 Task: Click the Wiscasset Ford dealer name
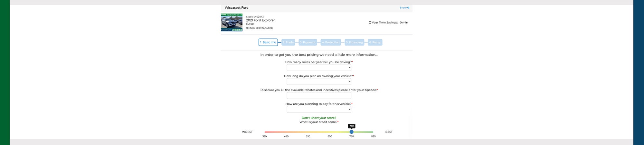tap(236, 8)
